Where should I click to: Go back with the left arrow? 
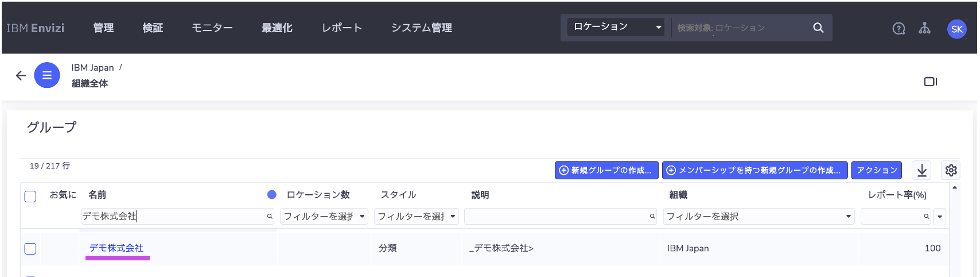pyautogui.click(x=21, y=75)
